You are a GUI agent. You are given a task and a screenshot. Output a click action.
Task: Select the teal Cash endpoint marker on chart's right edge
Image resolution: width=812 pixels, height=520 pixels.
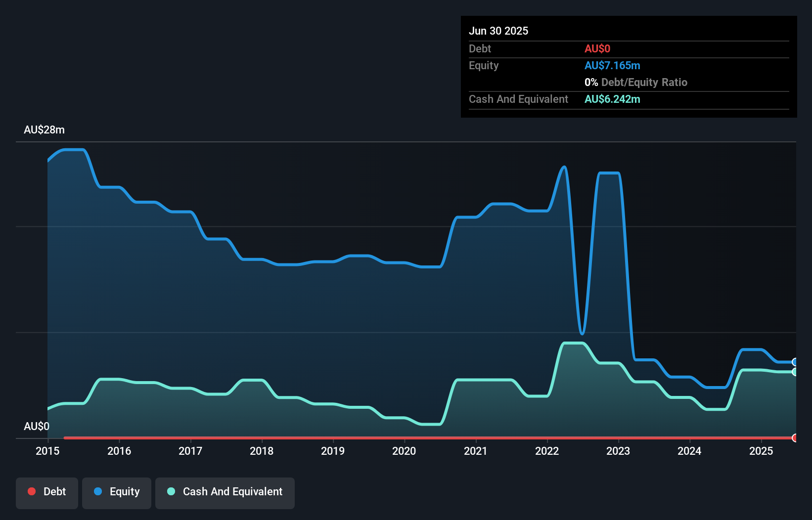(794, 372)
